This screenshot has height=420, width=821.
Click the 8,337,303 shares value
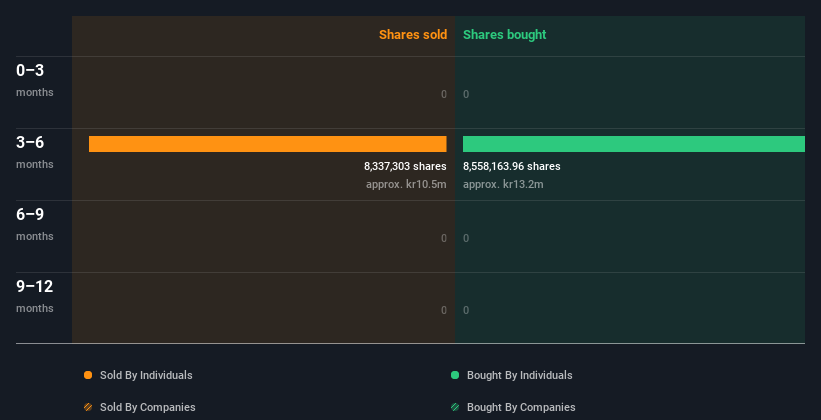click(x=405, y=166)
